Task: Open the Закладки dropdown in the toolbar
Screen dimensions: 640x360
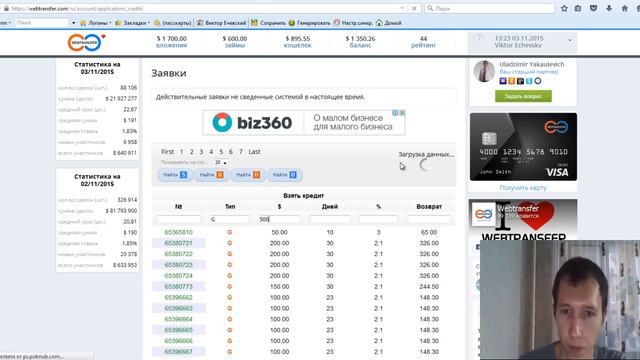Action: [x=132, y=23]
